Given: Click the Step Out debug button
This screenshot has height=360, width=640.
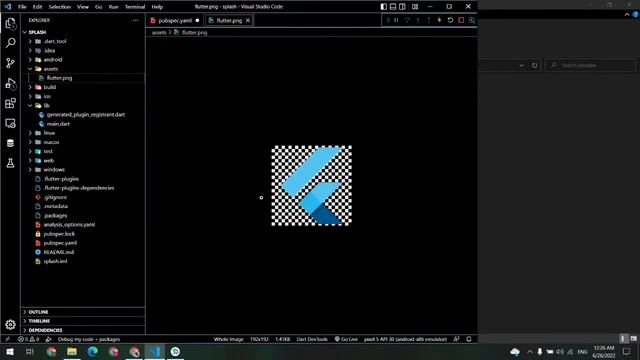Looking at the screenshot, I should click(x=428, y=20).
